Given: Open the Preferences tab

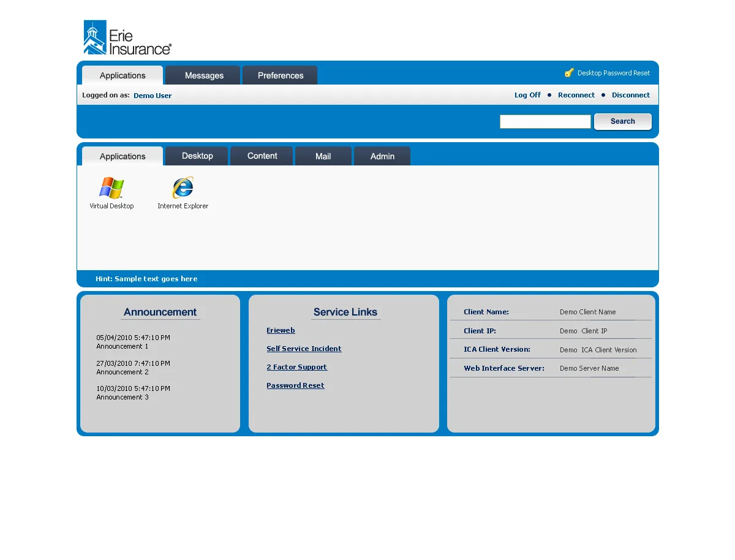Looking at the screenshot, I should tap(280, 75).
